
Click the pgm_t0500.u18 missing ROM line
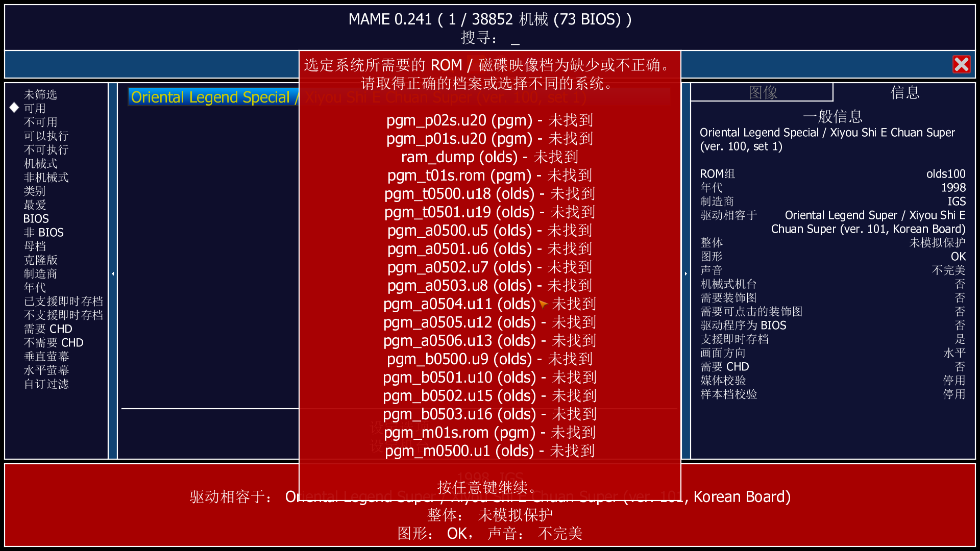(x=489, y=193)
